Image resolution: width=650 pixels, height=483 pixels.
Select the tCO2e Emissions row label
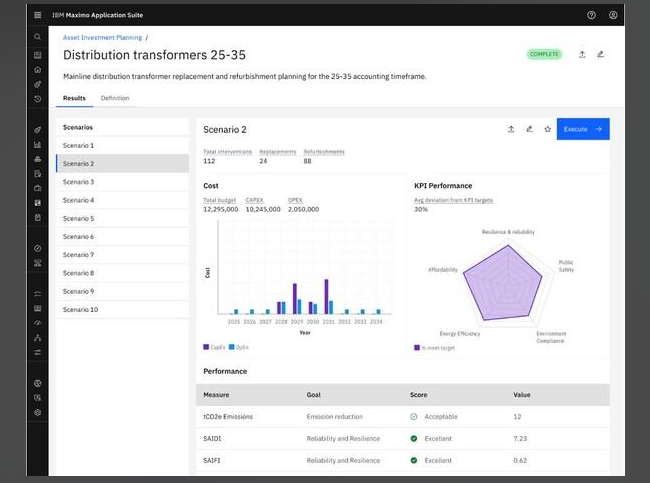click(x=228, y=417)
